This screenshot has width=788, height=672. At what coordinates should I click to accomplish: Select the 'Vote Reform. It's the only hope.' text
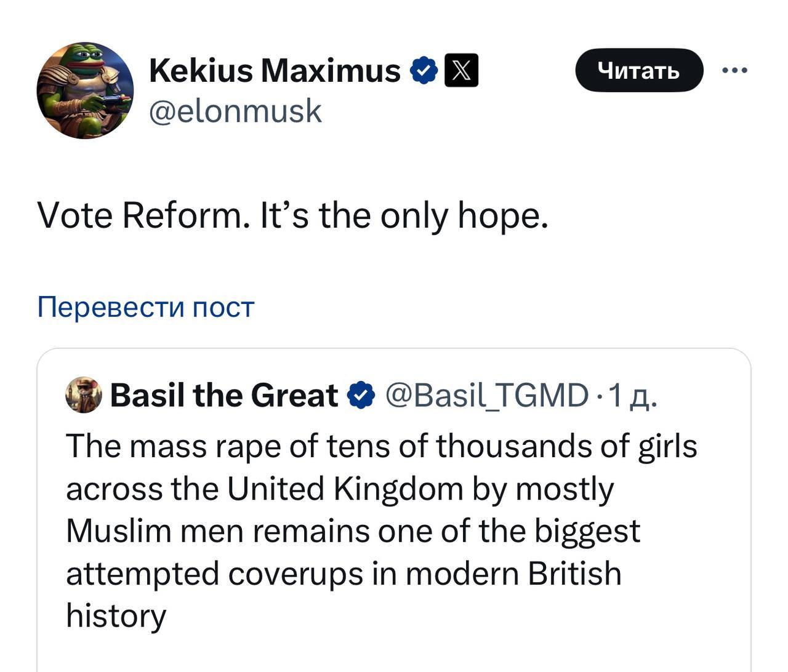click(x=292, y=216)
